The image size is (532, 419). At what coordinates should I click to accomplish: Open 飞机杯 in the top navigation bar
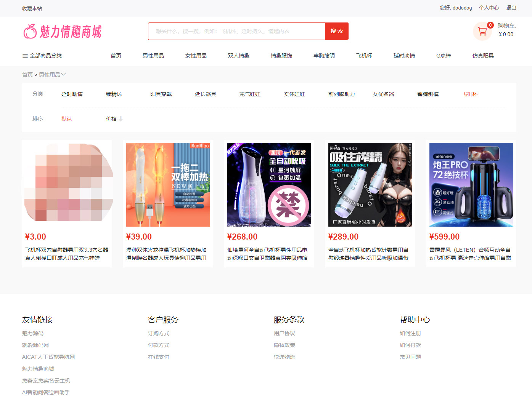point(364,56)
